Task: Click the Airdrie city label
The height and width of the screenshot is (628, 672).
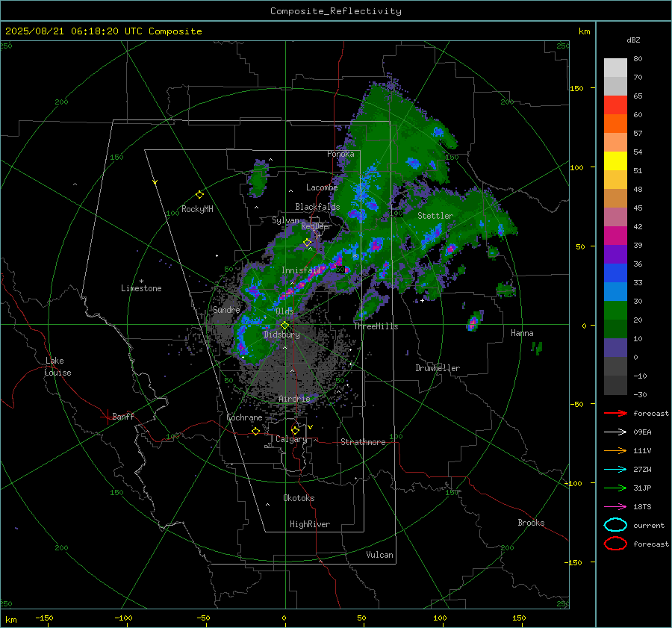Action: 294,399
